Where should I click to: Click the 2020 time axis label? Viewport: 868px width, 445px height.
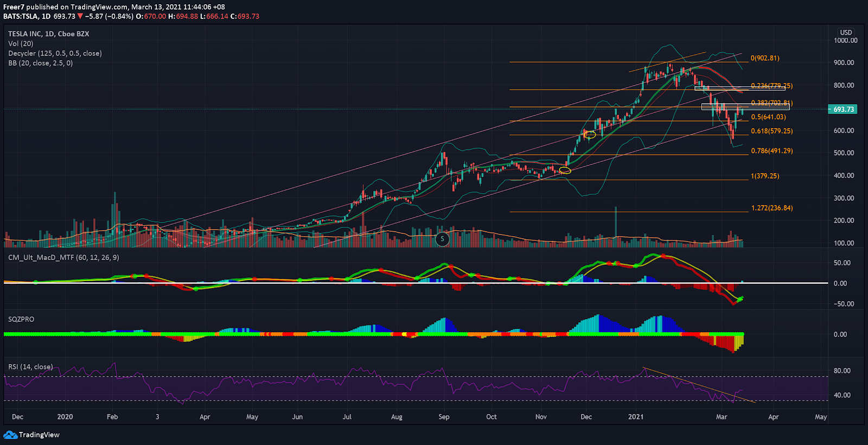coord(65,417)
